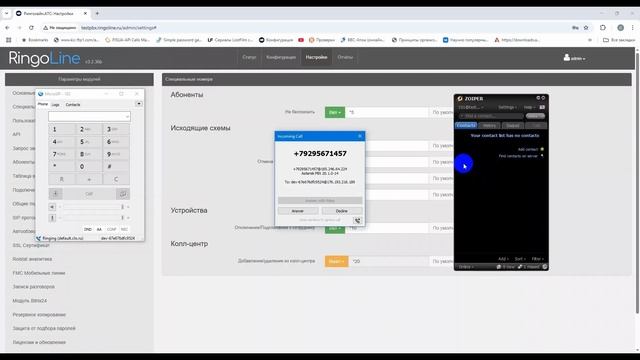Open the Dialpad tab in Zoiper

[513, 125]
